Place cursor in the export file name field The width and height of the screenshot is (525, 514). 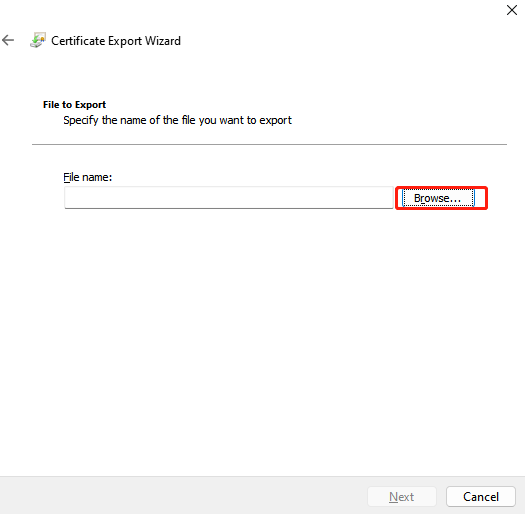coord(229,198)
